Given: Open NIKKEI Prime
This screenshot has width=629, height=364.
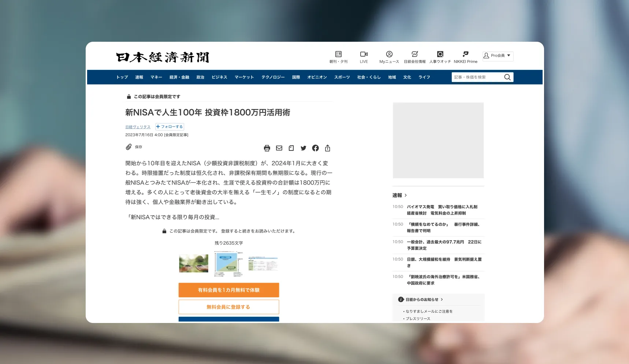Looking at the screenshot, I should (x=465, y=57).
